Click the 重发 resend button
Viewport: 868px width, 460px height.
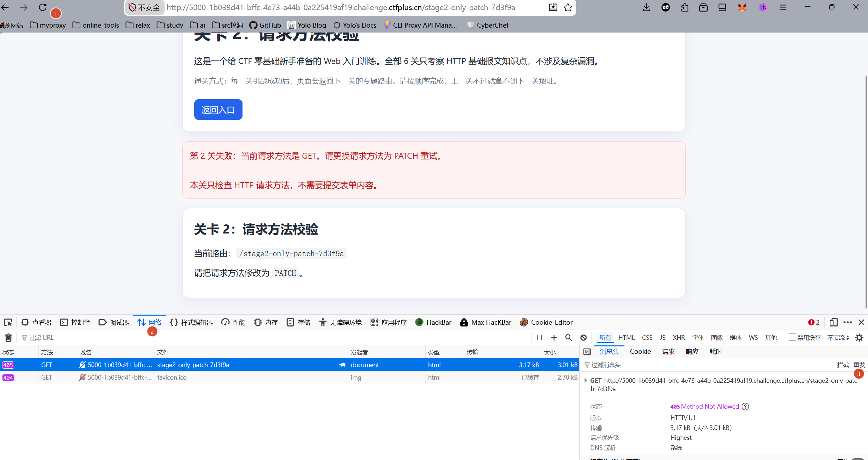tap(859, 365)
